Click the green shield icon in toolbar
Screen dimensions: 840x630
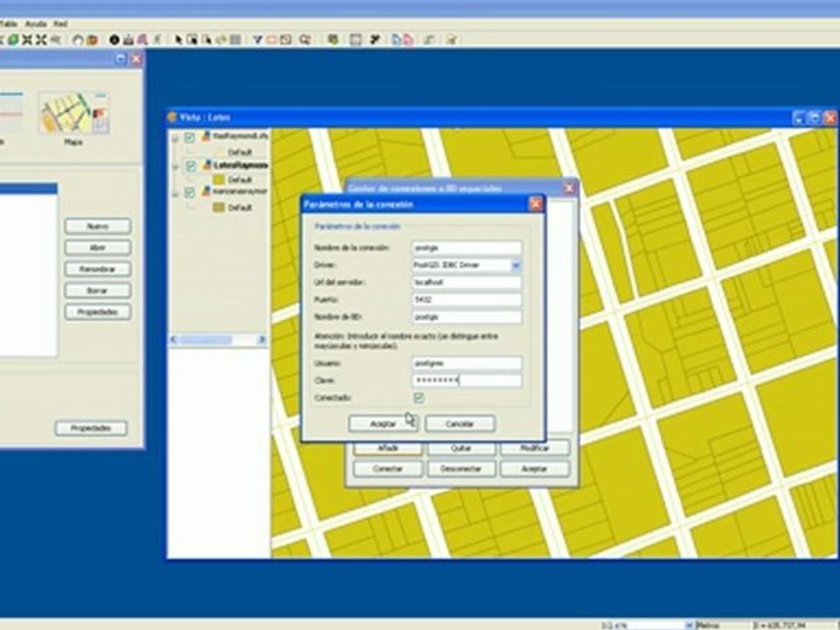pyautogui.click(x=333, y=39)
